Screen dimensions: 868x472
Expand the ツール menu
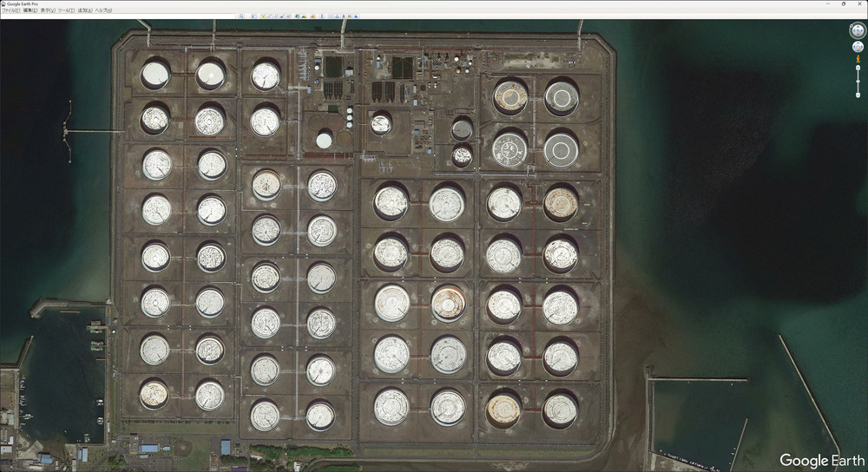66,10
